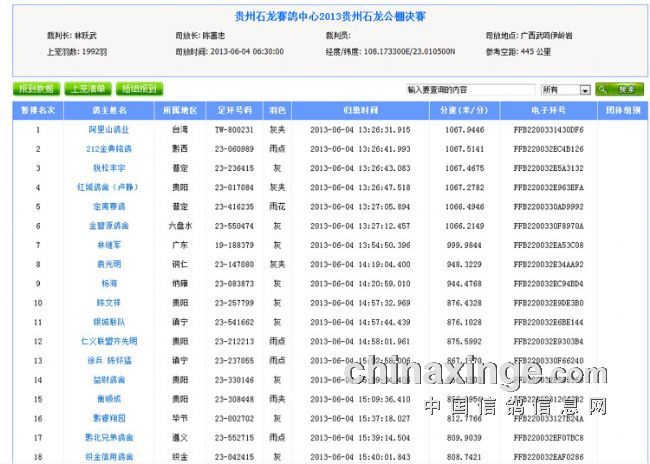The height and width of the screenshot is (464, 650).
Task: Open the 212金典特鸽 owner link
Action: click(108, 149)
